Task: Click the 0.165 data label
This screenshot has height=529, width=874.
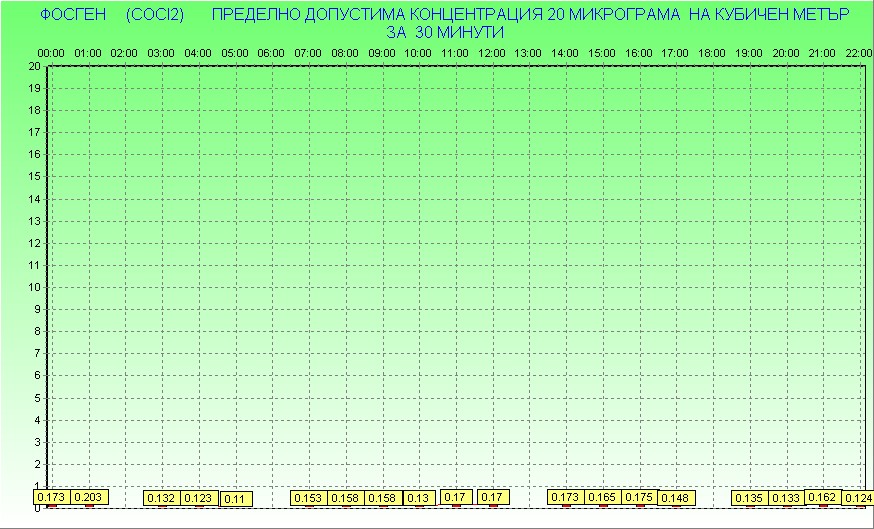Action: click(602, 497)
